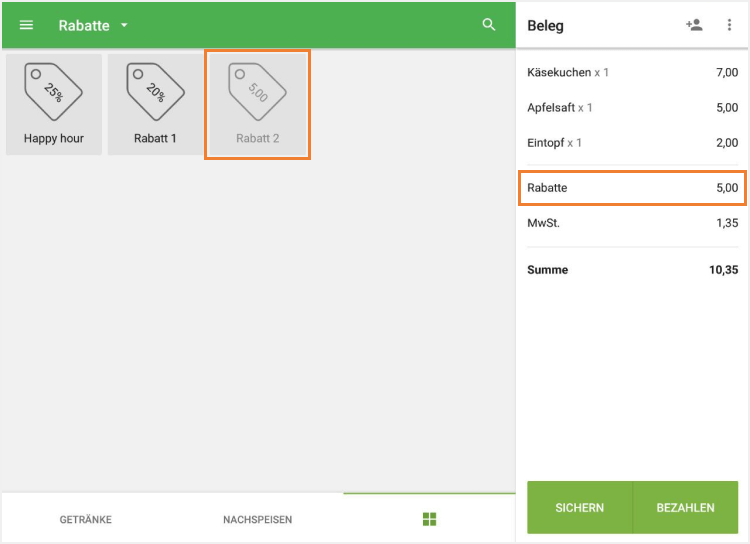Click the Rabatte line in the receipt
750x544 pixels.
pos(632,188)
